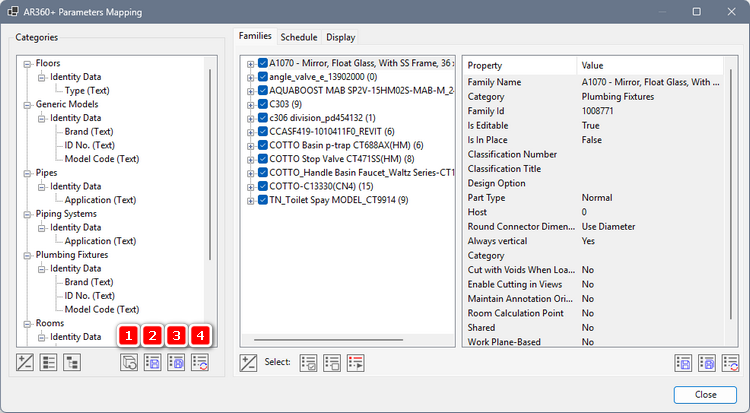Image resolution: width=750 pixels, height=413 pixels.
Task: Toggle the COTTO-C13330(CN4) checkbox
Action: click(263, 186)
